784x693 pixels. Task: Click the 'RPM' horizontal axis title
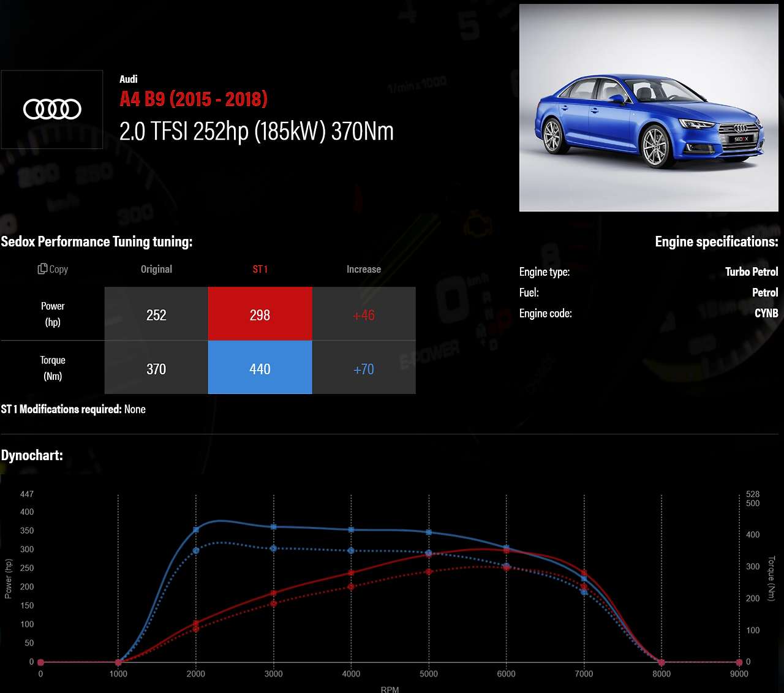pyautogui.click(x=390, y=689)
